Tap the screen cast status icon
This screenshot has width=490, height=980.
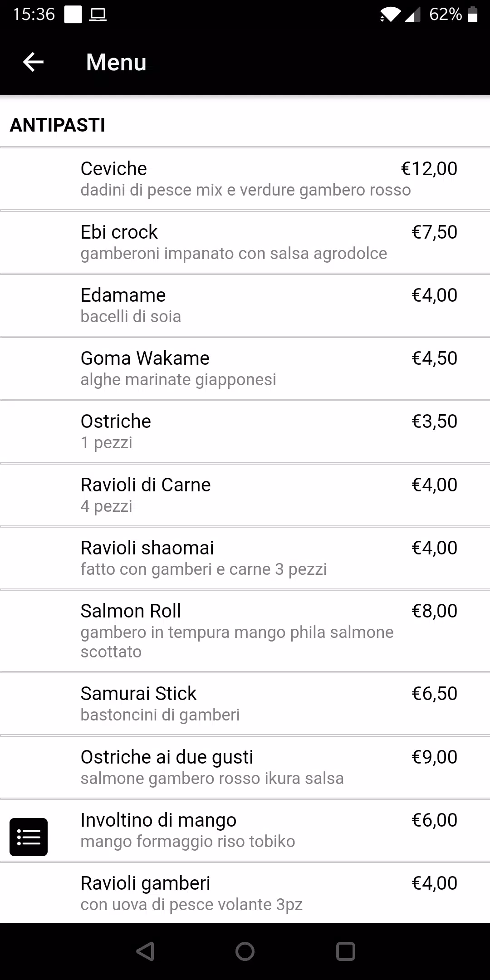[98, 15]
